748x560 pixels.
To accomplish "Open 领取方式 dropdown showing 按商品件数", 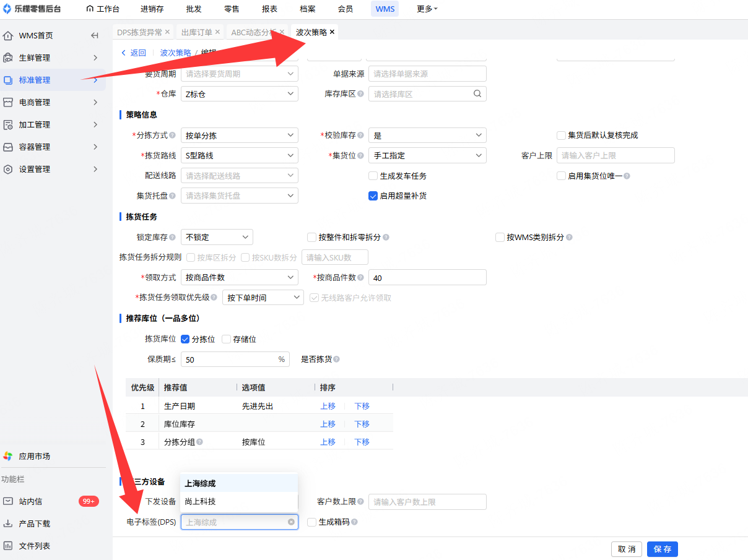I will click(240, 277).
